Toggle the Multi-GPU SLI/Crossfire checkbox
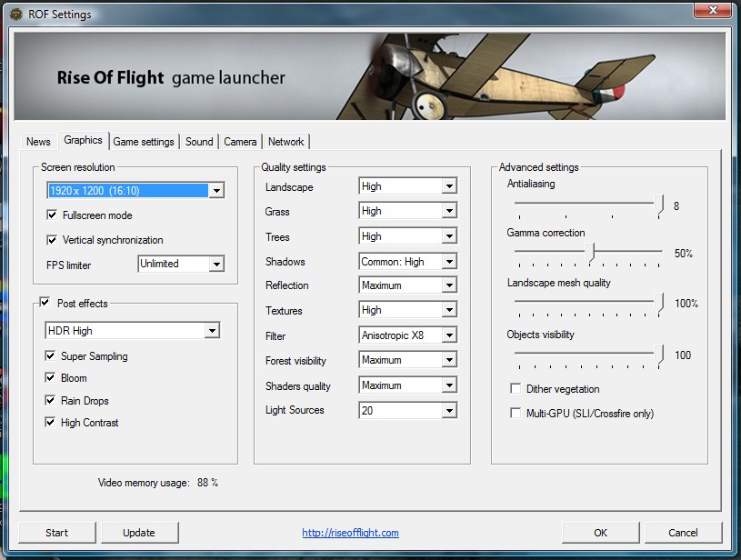Viewport: 741px width, 560px height. pos(516,414)
